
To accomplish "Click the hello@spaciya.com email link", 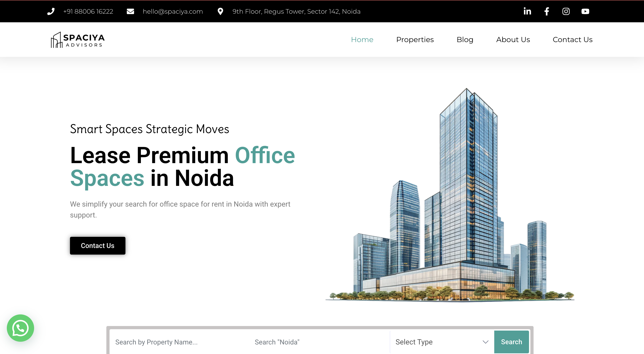I will click(172, 11).
